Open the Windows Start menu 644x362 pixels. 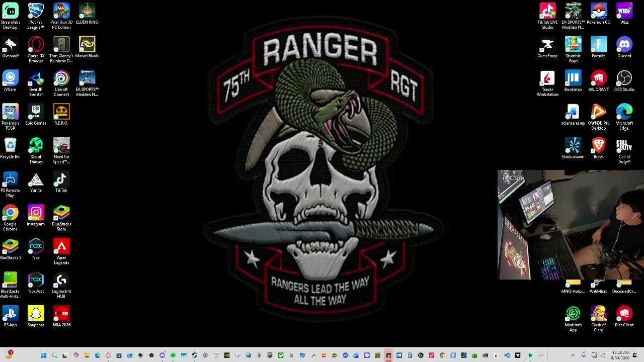[x=44, y=355]
